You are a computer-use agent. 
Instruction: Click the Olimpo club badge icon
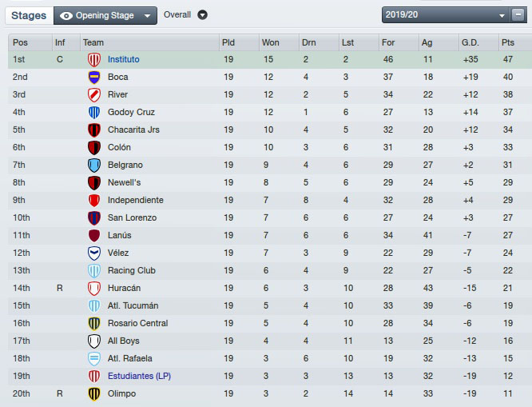point(93,394)
